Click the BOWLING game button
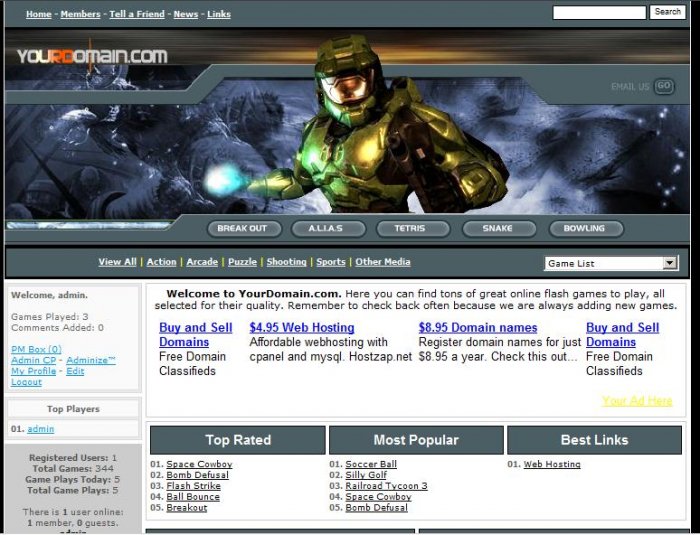This screenshot has height=535, width=700. (586, 229)
